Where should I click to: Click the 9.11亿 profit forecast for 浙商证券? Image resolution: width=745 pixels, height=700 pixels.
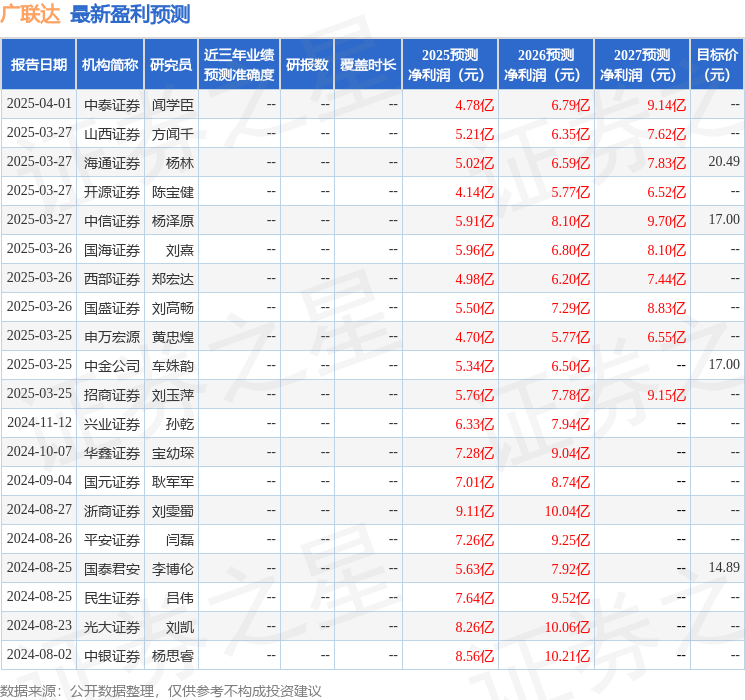pyautogui.click(x=474, y=511)
